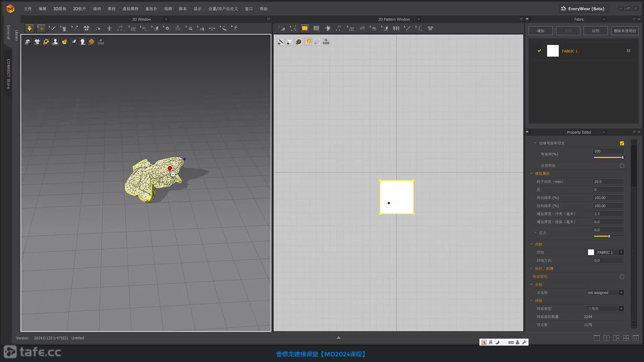Click the Reset 2D Arrangement garment icon
Viewport: 644px width, 362px height.
tap(87, 28)
